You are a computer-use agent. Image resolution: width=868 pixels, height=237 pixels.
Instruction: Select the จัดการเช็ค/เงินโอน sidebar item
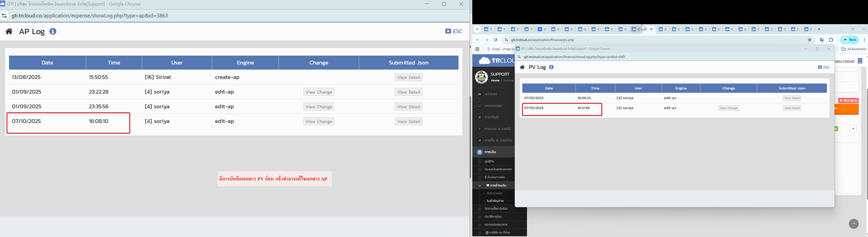pyautogui.click(x=496, y=209)
